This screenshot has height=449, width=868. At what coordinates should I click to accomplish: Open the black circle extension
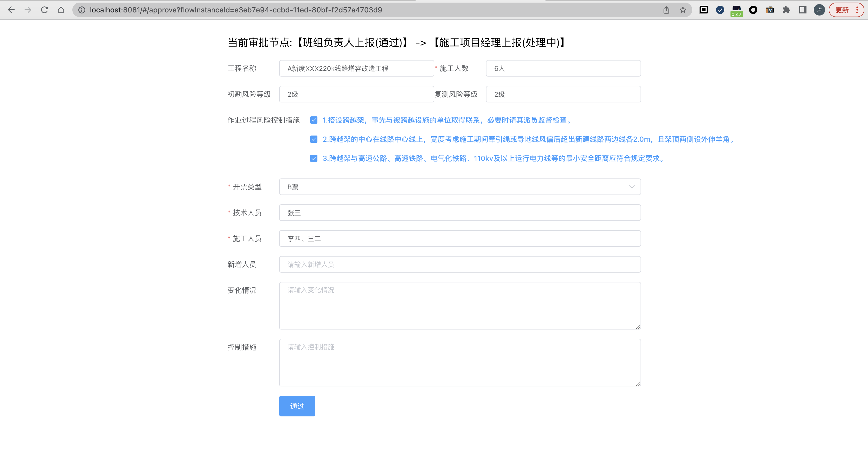coord(753,10)
